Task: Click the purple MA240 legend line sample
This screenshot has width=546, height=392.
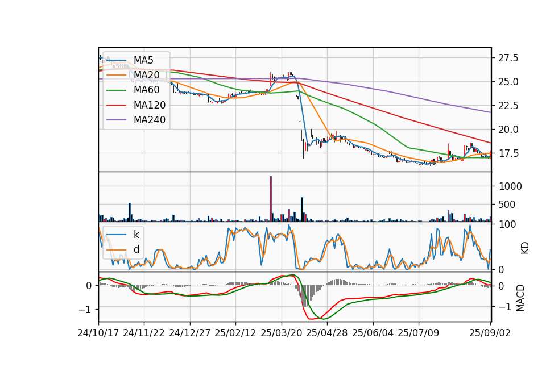Action: [x=116, y=120]
